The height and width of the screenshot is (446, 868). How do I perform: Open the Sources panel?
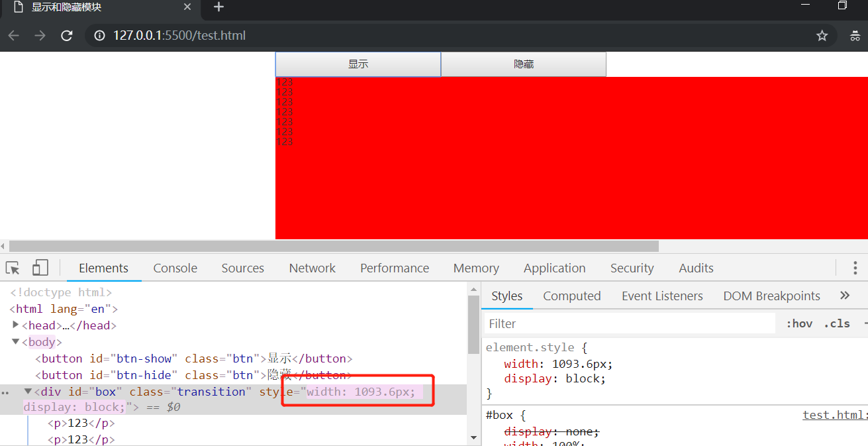point(243,268)
